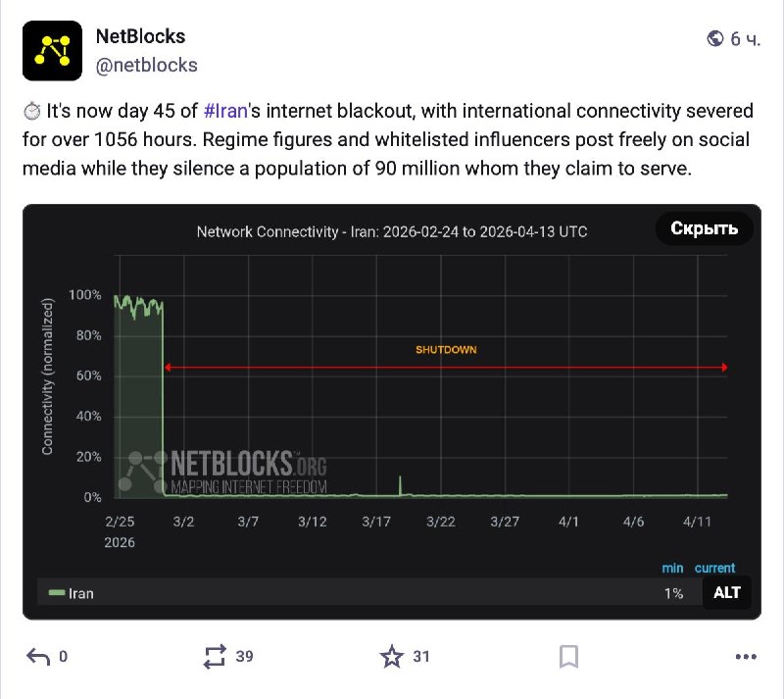Screen dimensions: 784x699
Task: Open the NetBlocks profile avatar
Action: coord(52,51)
